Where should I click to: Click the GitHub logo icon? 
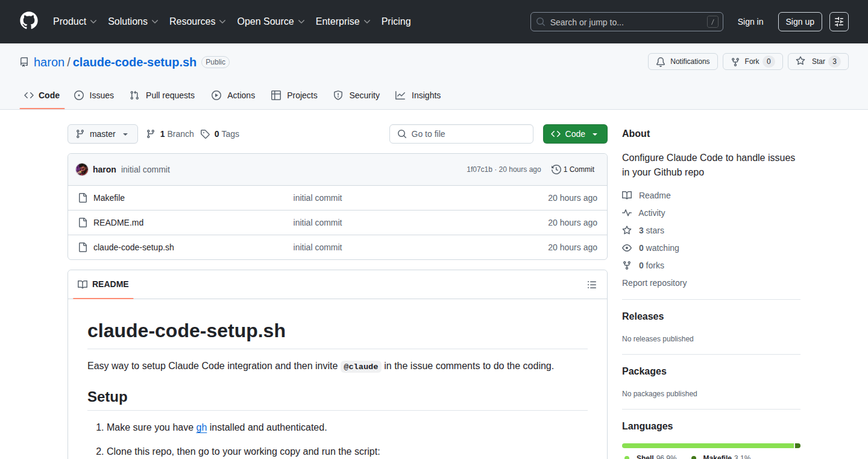[x=29, y=22]
